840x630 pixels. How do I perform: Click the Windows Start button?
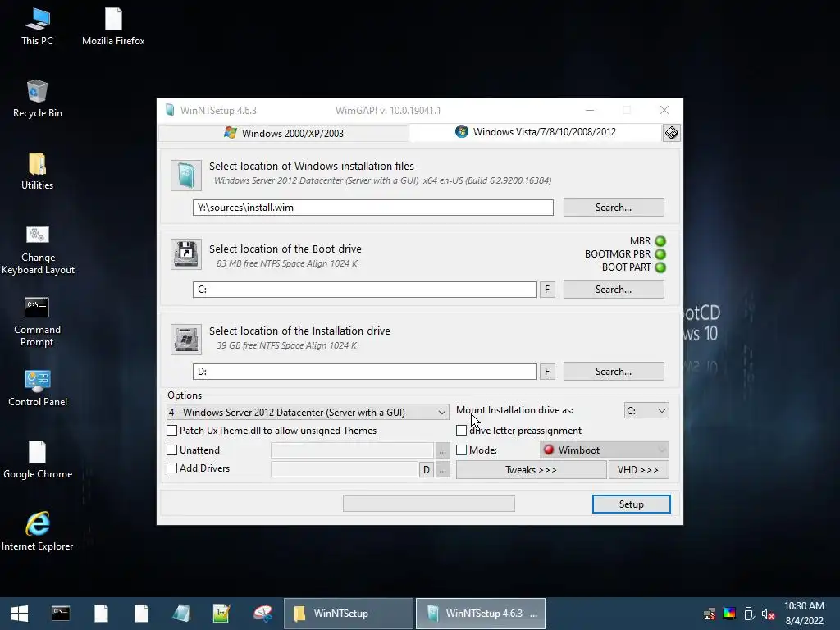click(x=20, y=614)
